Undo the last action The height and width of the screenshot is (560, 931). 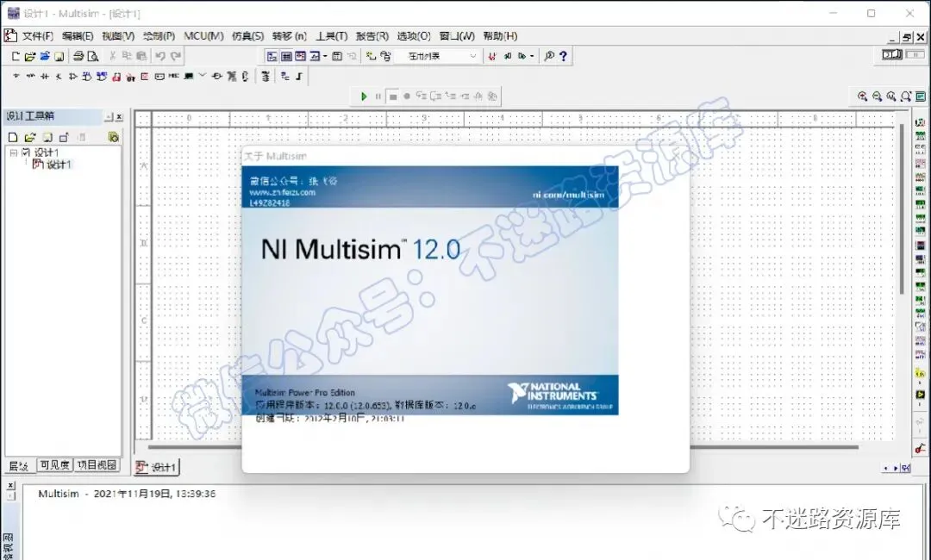pyautogui.click(x=160, y=56)
